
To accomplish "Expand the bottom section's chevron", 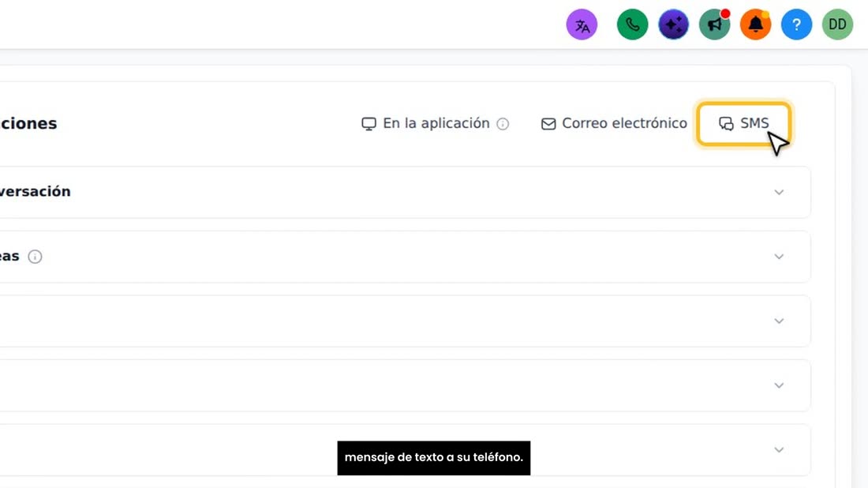I will pyautogui.click(x=779, y=449).
